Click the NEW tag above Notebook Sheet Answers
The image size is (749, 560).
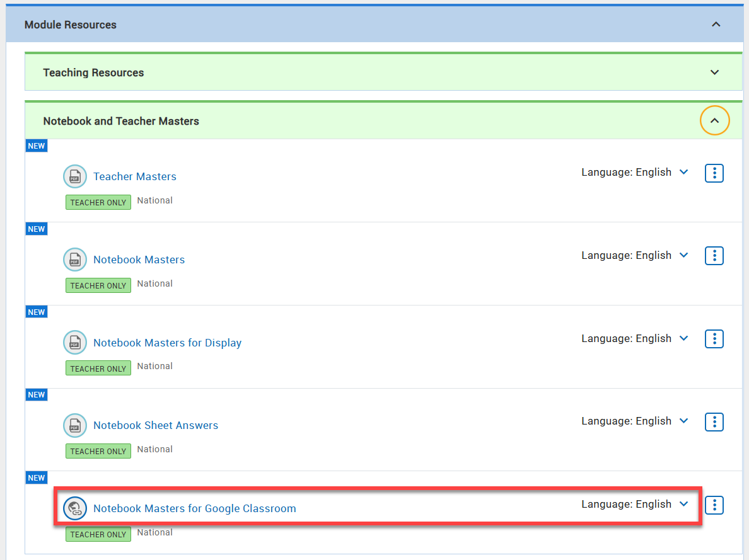coord(37,395)
